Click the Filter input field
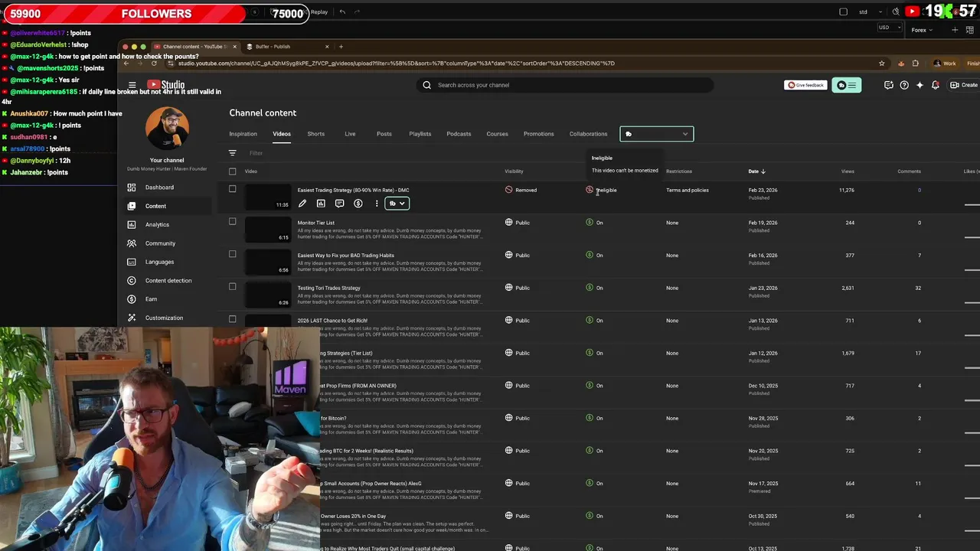Viewport: 980px width, 551px height. (x=256, y=153)
